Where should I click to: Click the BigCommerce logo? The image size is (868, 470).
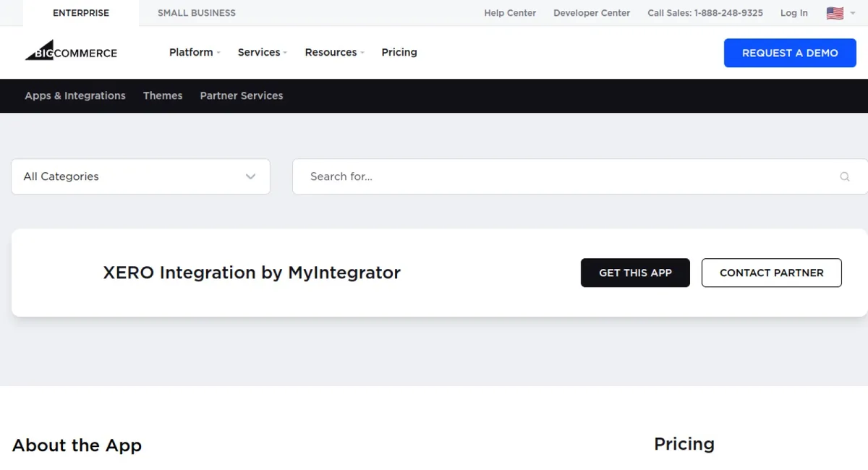pyautogui.click(x=70, y=51)
